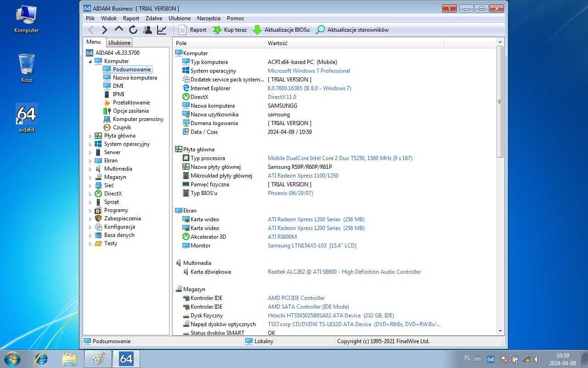Select Podsumowanie tree entry
The height and width of the screenshot is (368, 588).
click(132, 69)
